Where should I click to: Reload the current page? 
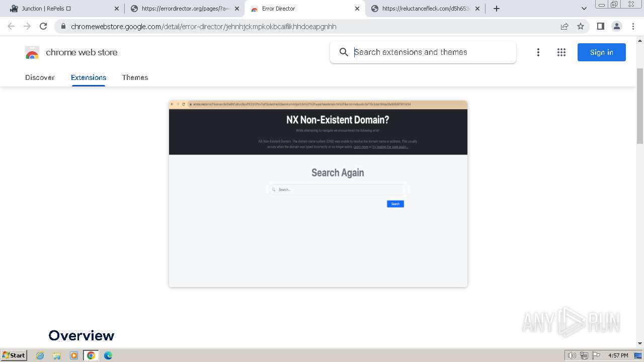43,26
